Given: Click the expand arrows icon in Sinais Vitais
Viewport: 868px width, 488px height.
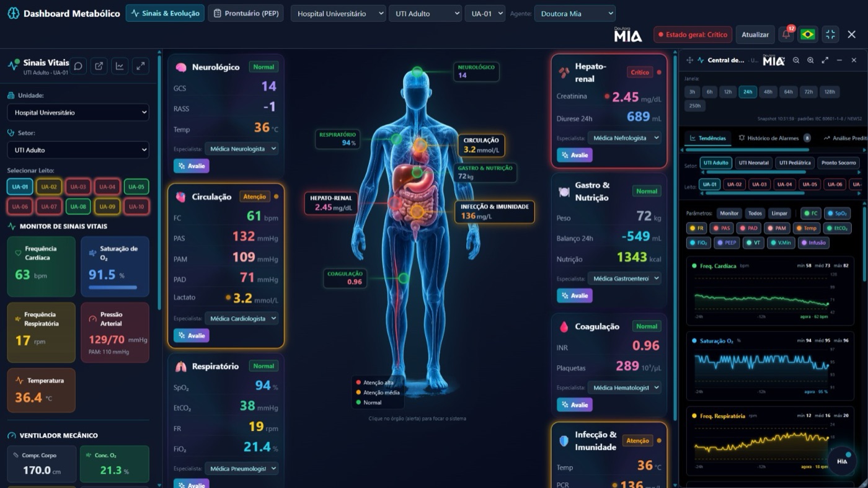Looking at the screenshot, I should 141,66.
